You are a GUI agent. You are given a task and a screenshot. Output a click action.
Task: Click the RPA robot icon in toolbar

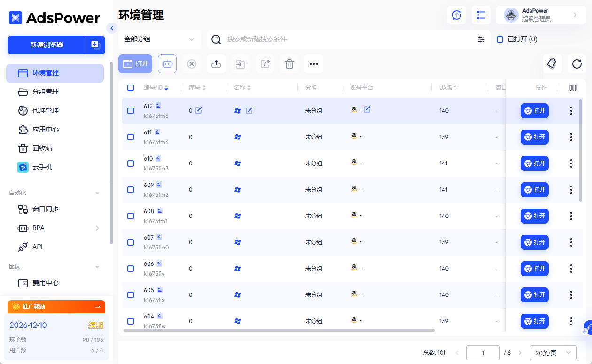click(167, 64)
